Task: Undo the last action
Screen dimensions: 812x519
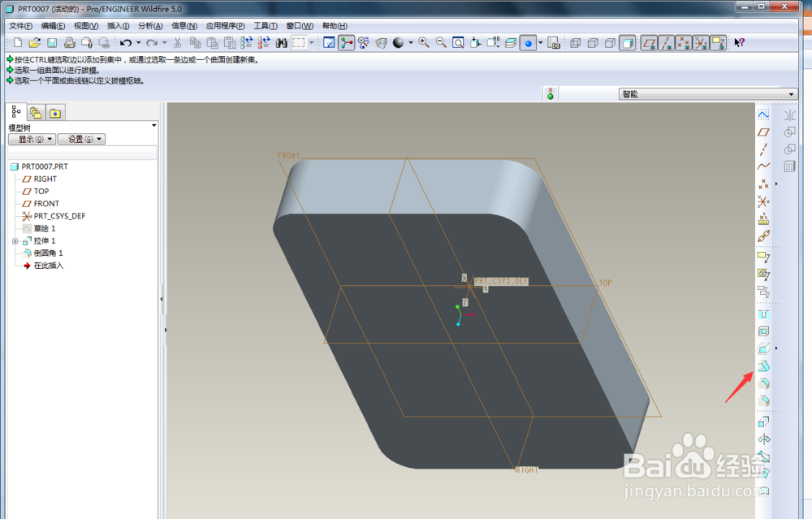Action: coord(125,43)
